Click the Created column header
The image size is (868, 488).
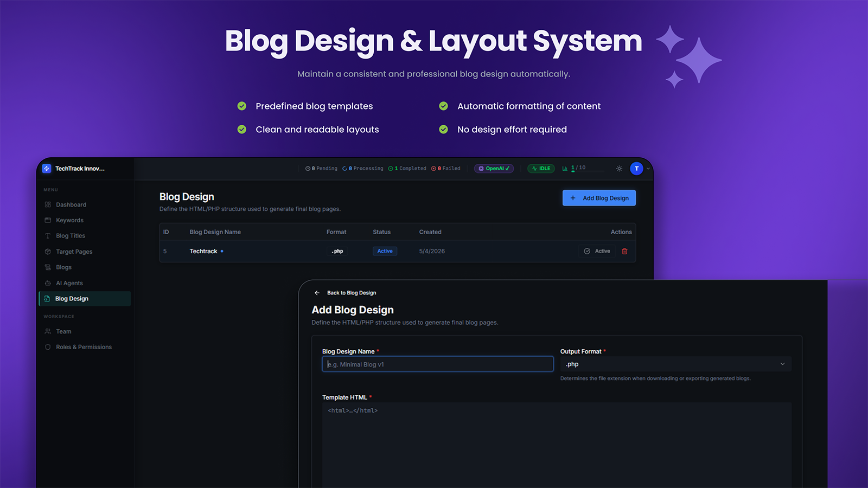coord(430,232)
